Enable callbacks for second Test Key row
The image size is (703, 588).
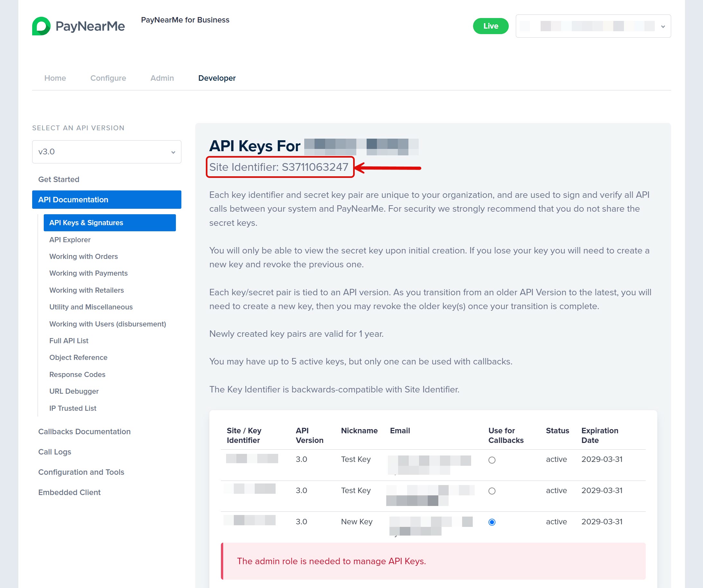[491, 491]
